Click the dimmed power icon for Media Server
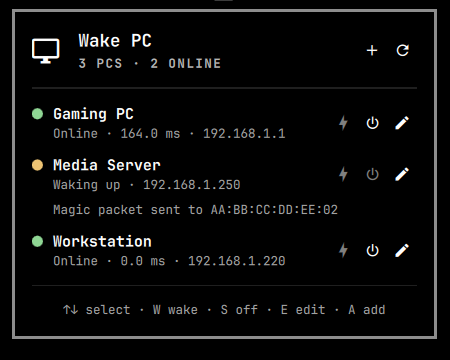The width and height of the screenshot is (450, 360). coord(372,174)
